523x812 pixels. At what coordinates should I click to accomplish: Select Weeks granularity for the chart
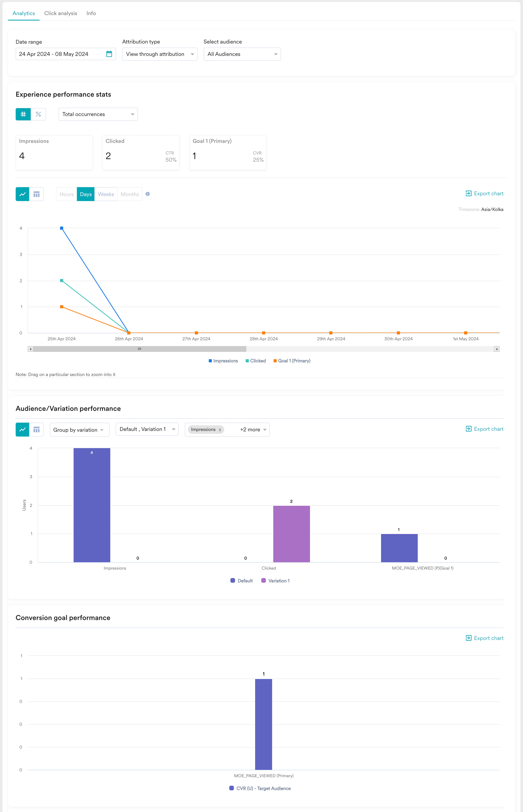point(106,194)
